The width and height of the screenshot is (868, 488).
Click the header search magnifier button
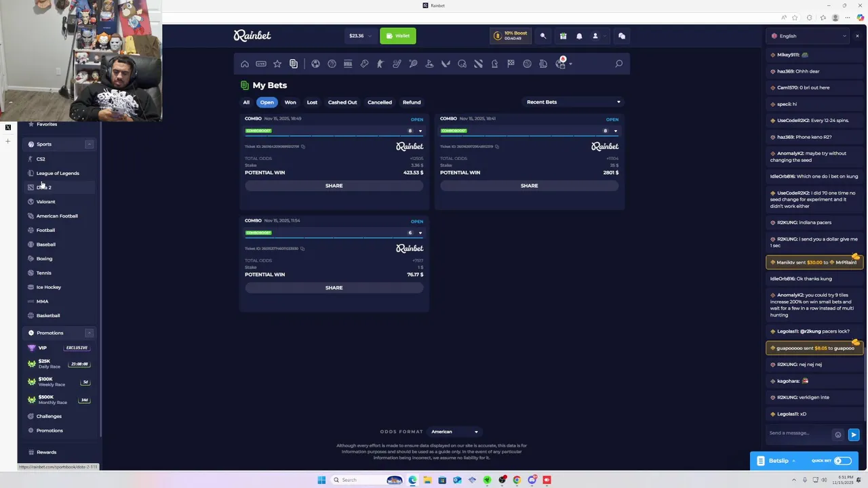(542, 36)
